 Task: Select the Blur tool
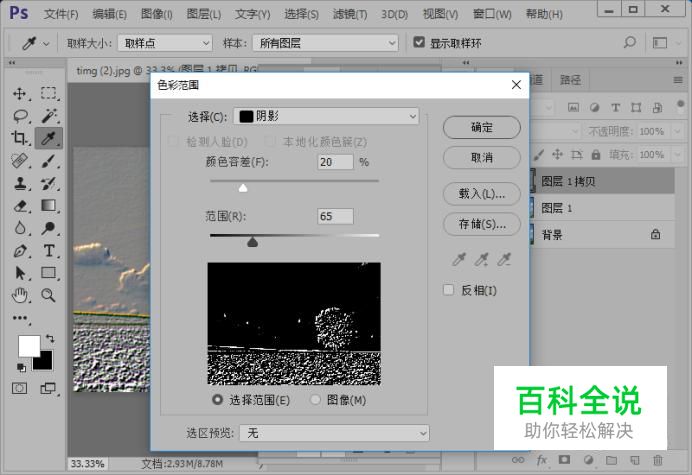coord(20,228)
